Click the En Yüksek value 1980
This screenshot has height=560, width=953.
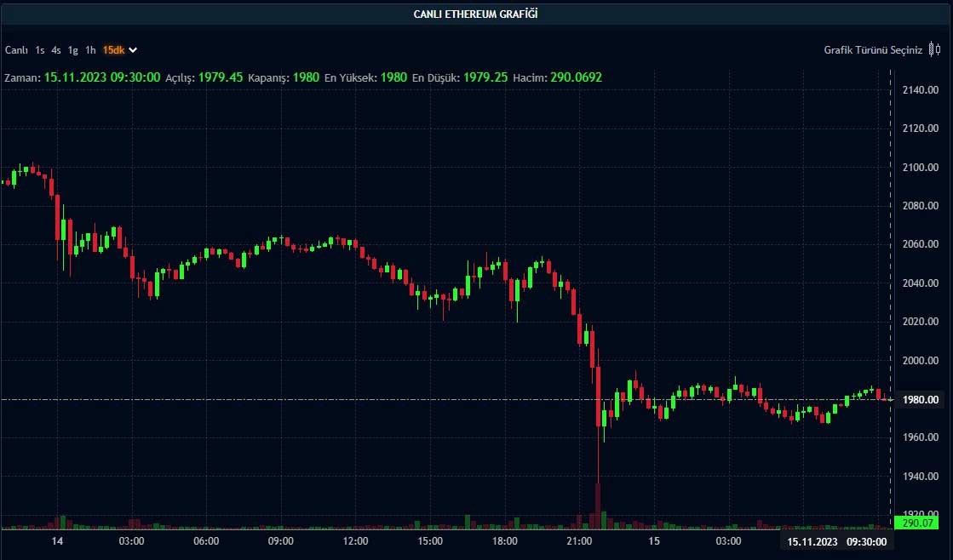pos(393,77)
